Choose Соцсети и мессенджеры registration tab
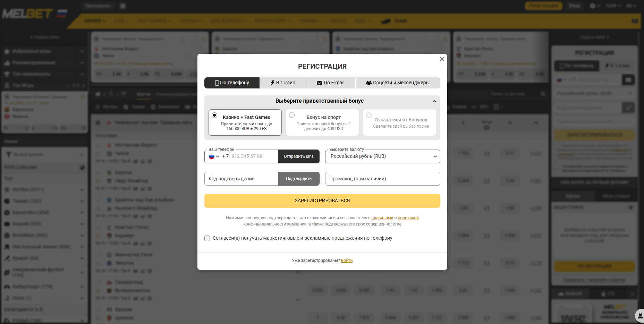The height and width of the screenshot is (324, 644). 398,83
